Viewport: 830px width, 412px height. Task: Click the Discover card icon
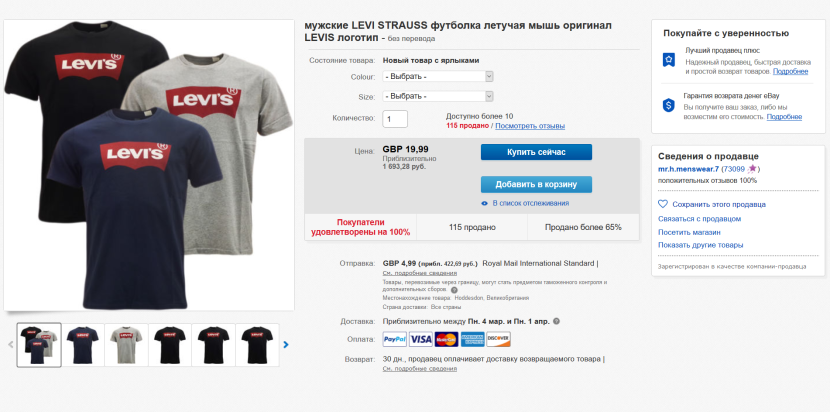coord(498,339)
